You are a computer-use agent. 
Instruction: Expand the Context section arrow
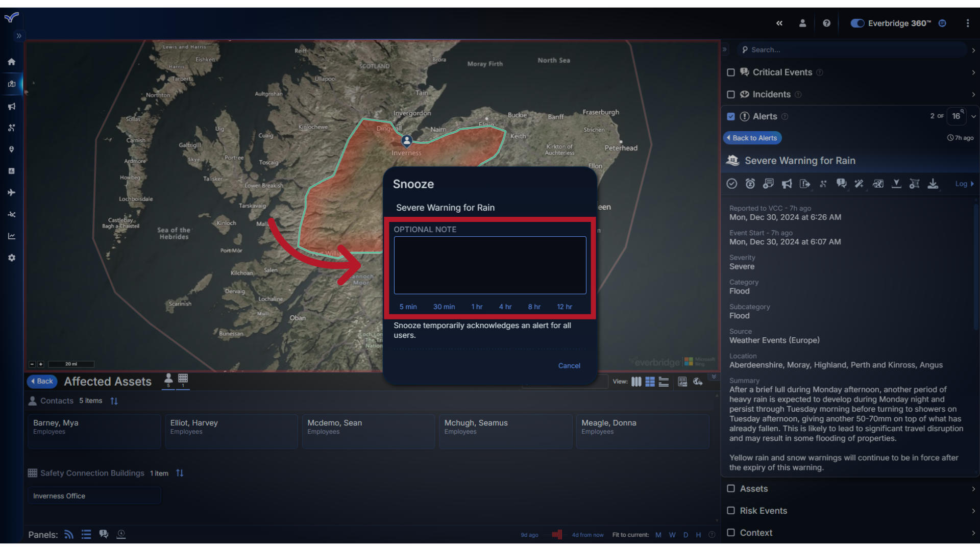[x=973, y=533]
